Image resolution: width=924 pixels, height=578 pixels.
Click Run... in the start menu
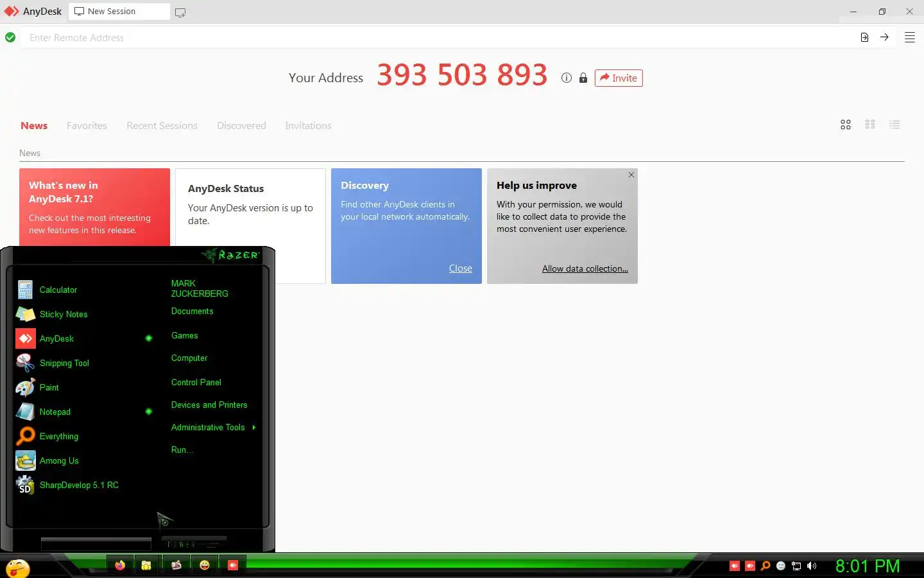coord(182,450)
